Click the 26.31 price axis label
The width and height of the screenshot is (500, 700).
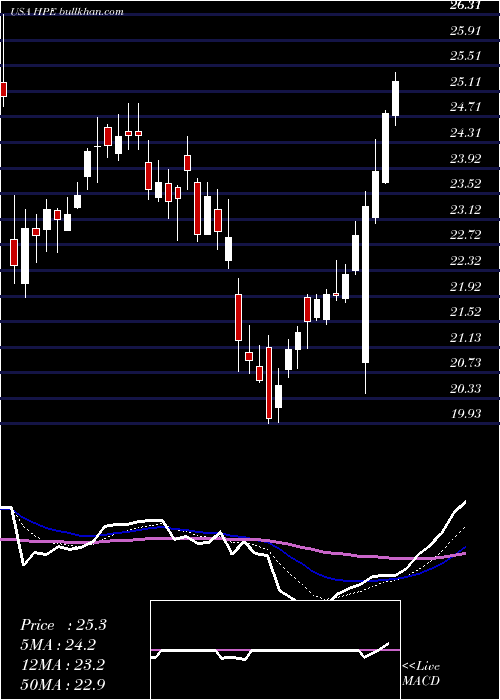[x=467, y=5]
